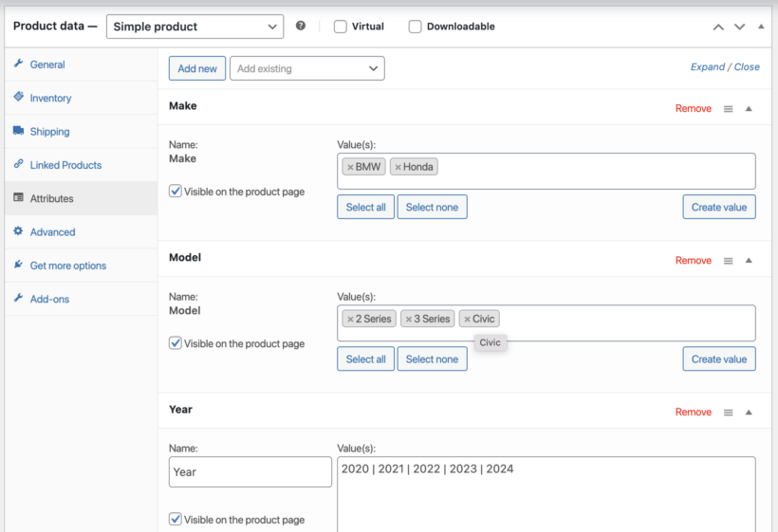778x532 pixels.
Task: Click inside the Model values box
Action: coord(546,323)
